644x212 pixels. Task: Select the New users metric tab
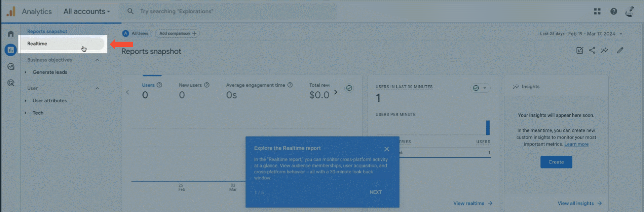(x=194, y=90)
